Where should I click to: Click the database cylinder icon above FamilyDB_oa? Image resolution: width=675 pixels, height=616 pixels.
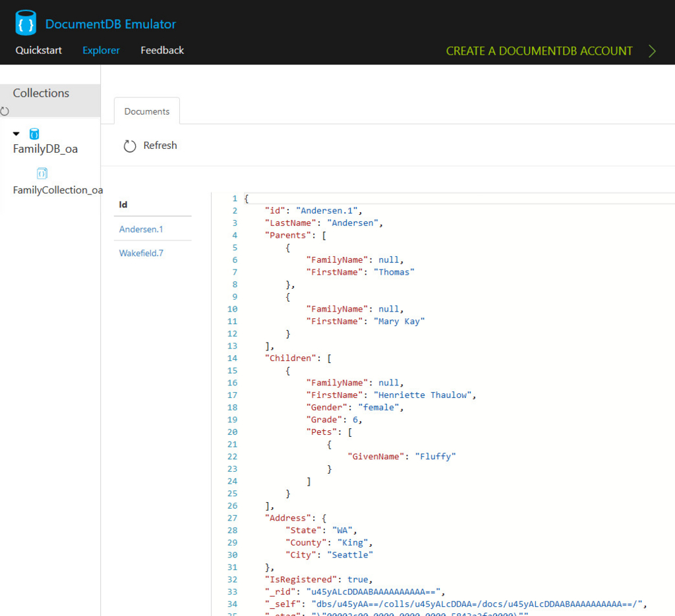(34, 134)
